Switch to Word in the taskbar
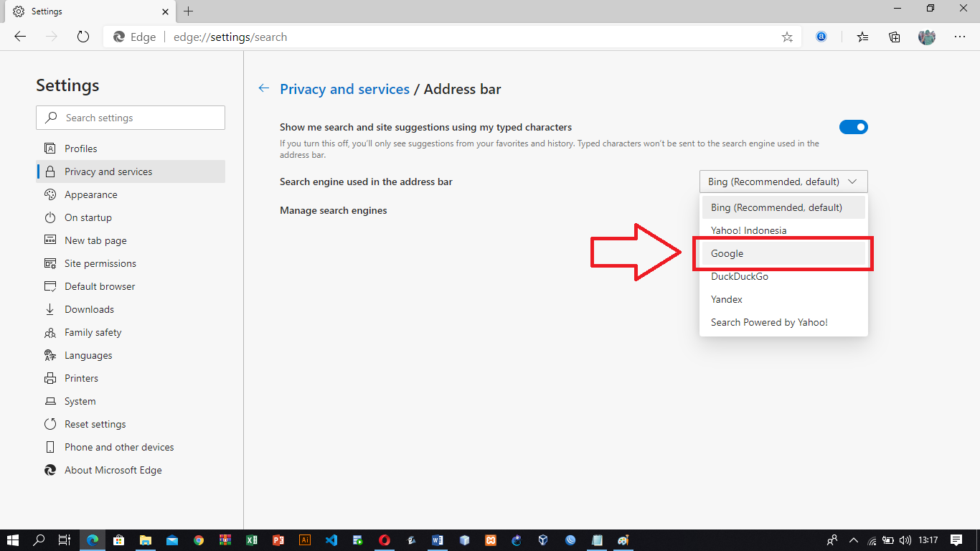This screenshot has height=551, width=980. pyautogui.click(x=438, y=540)
